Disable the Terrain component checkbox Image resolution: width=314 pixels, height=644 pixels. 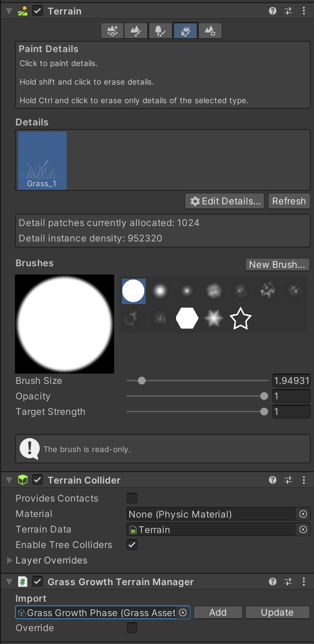point(38,11)
